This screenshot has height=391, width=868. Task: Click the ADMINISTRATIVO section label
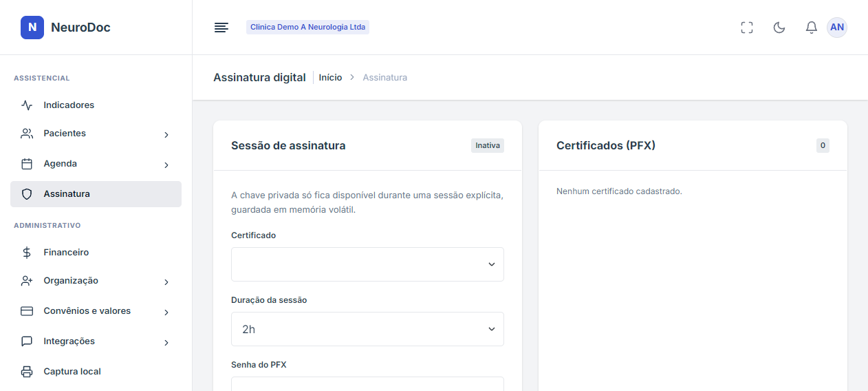click(47, 226)
